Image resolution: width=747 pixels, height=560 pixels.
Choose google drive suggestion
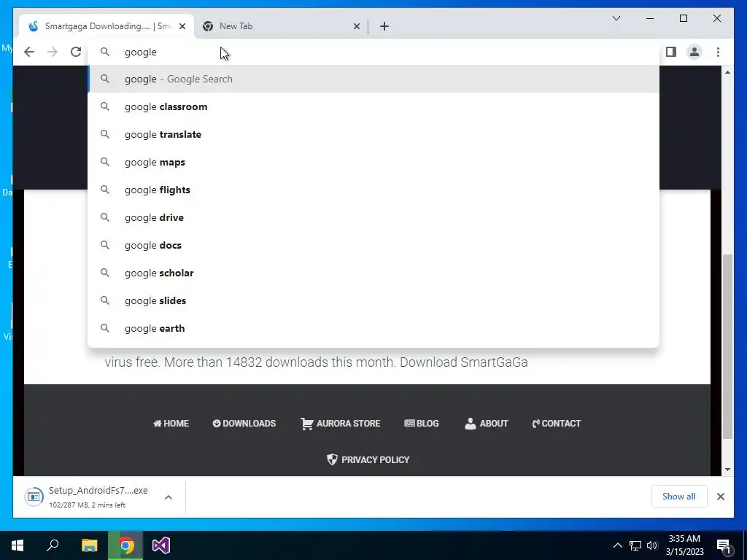click(373, 217)
